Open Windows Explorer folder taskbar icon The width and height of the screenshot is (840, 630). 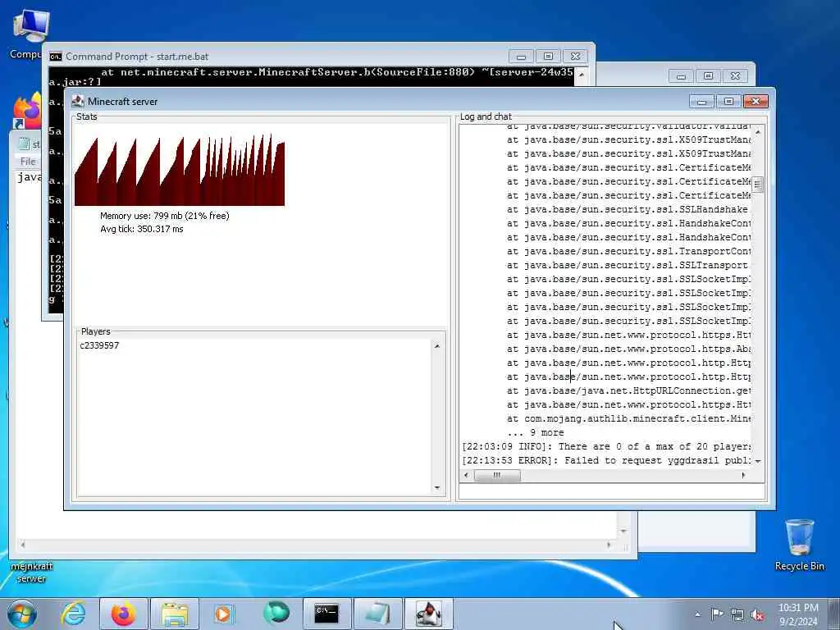point(175,614)
